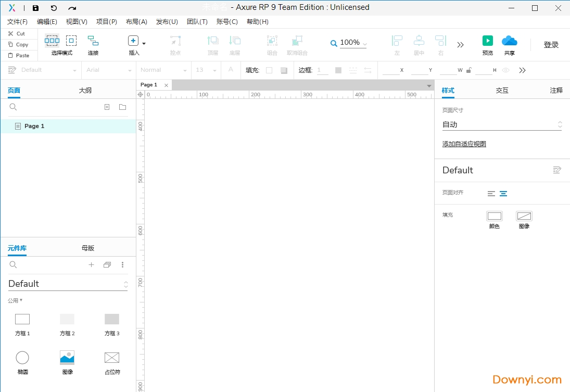570x392 pixels.
Task: Switch to the 交互 panel tab
Action: (x=502, y=90)
